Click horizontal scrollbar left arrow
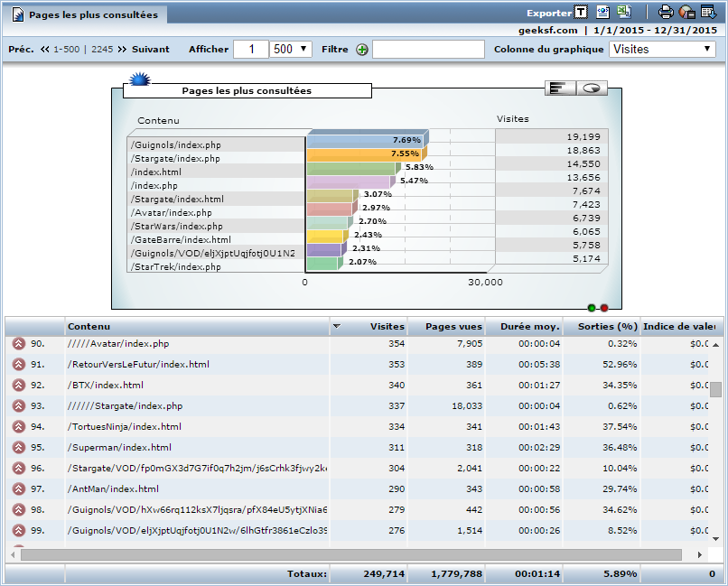Viewport: 728px width, 586px height. tap(13, 554)
